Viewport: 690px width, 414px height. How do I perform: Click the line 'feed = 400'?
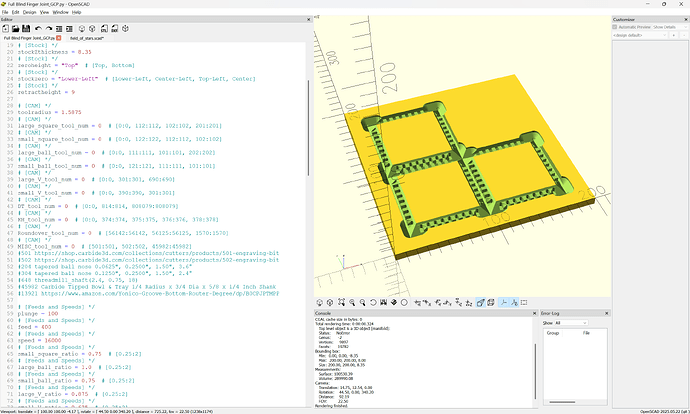tap(34, 327)
